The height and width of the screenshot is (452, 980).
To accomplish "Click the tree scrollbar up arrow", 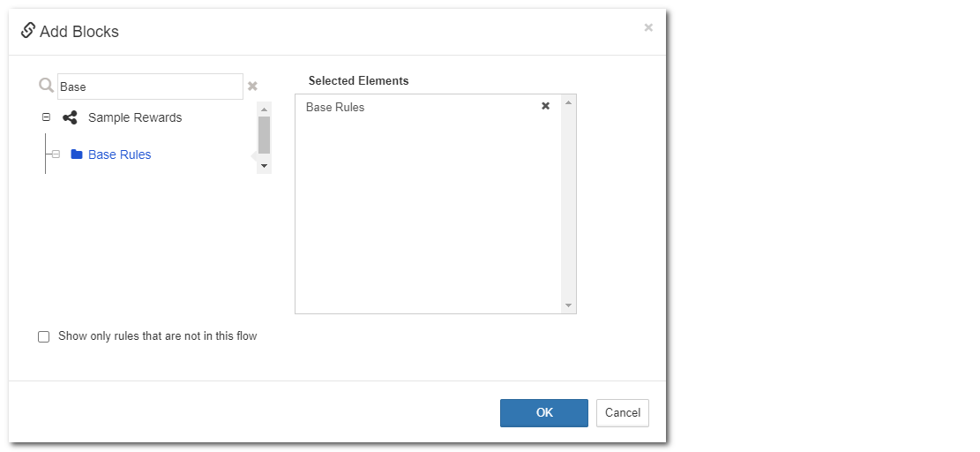I will [264, 109].
